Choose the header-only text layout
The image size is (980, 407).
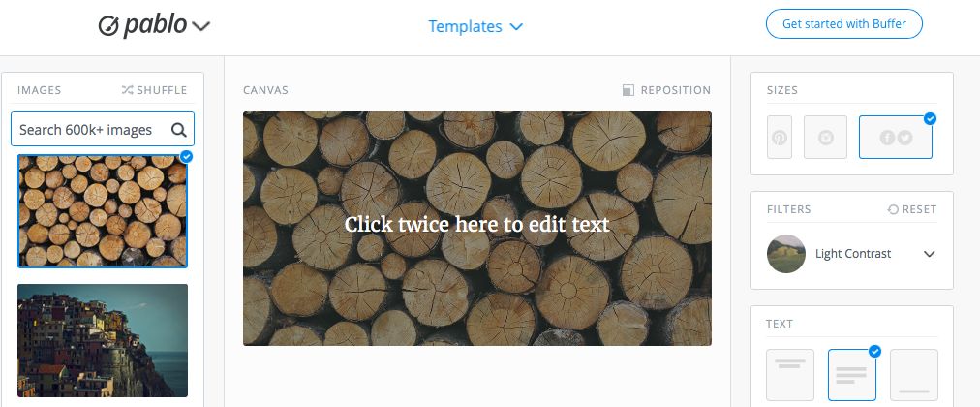790,374
